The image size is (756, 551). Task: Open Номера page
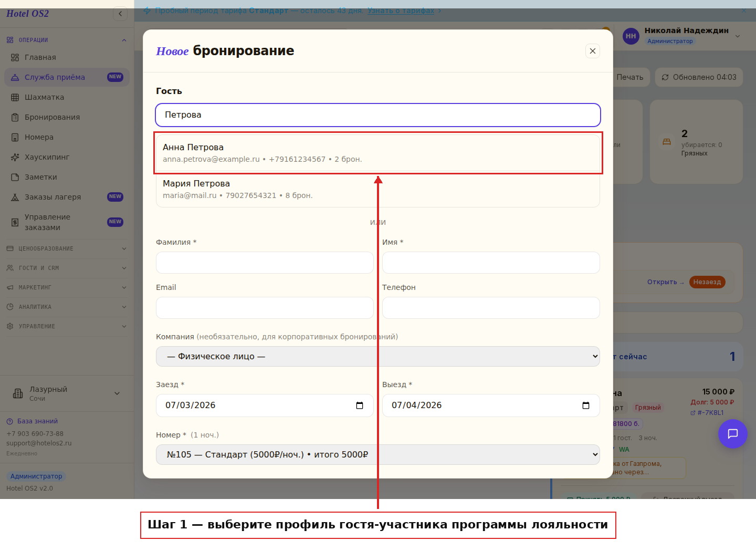click(x=67, y=137)
